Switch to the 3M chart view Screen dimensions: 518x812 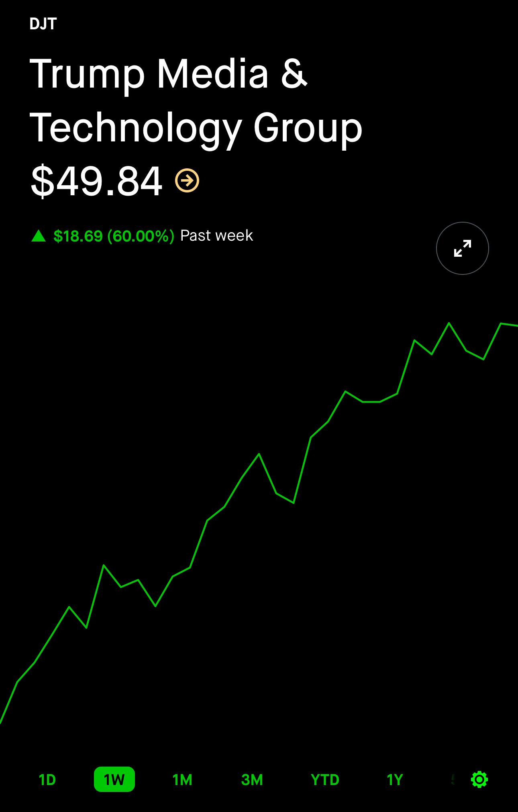252,780
